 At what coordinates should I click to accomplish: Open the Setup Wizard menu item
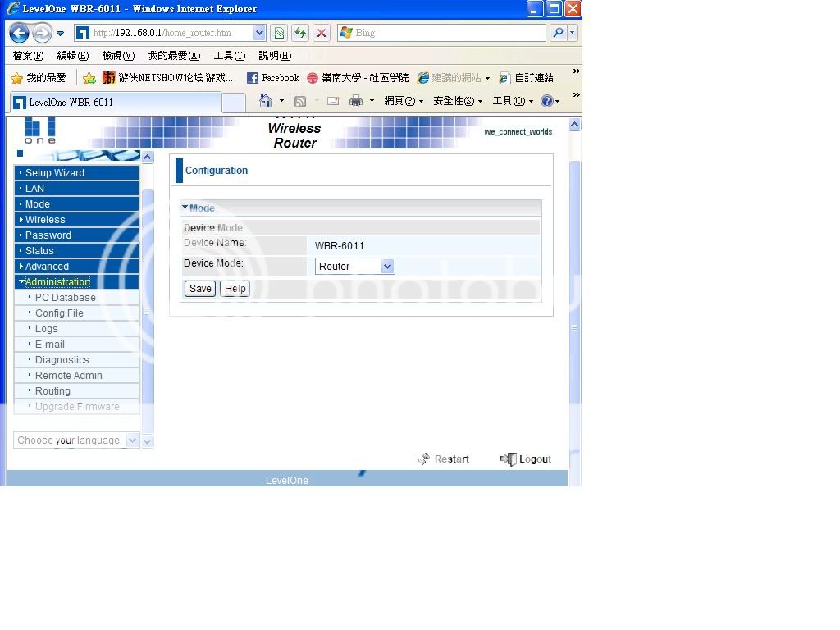(x=54, y=173)
